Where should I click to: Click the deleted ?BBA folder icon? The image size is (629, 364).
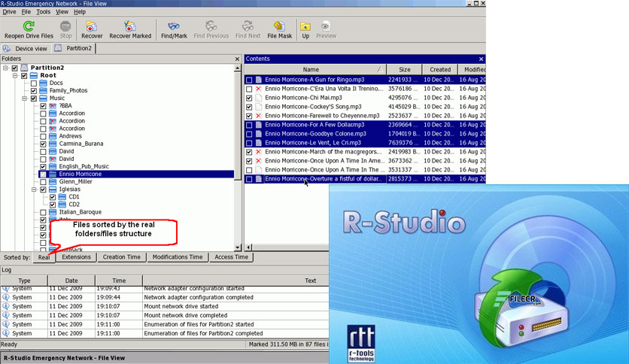[x=53, y=106]
